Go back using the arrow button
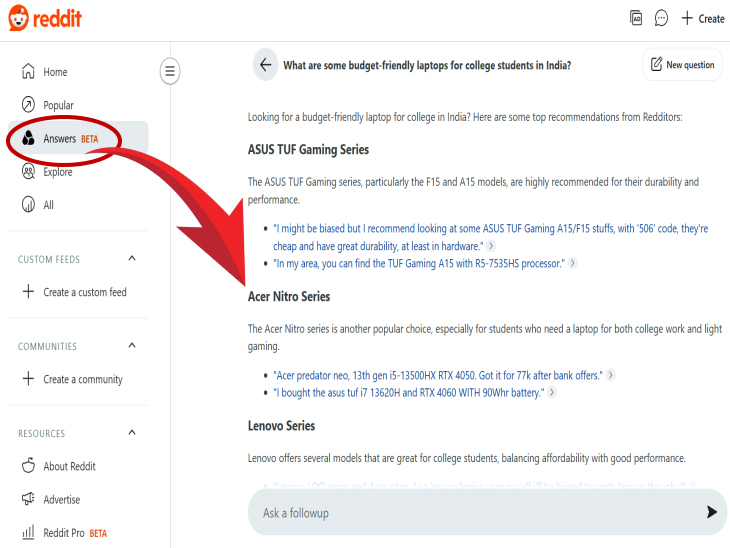Viewport: 730px width, 548px height. 265,64
